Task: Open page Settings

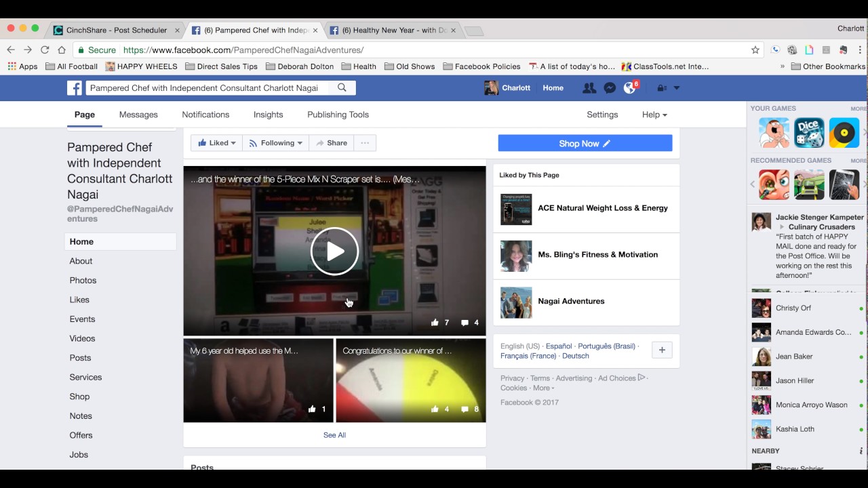Action: pos(602,115)
